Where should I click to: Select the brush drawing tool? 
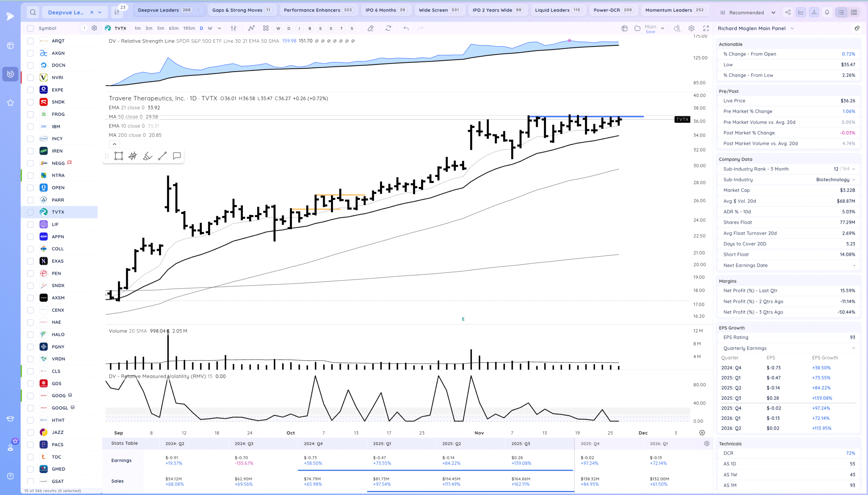(x=147, y=156)
